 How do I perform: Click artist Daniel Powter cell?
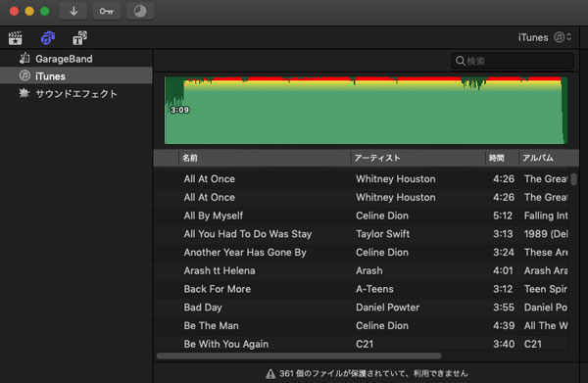[x=387, y=308]
